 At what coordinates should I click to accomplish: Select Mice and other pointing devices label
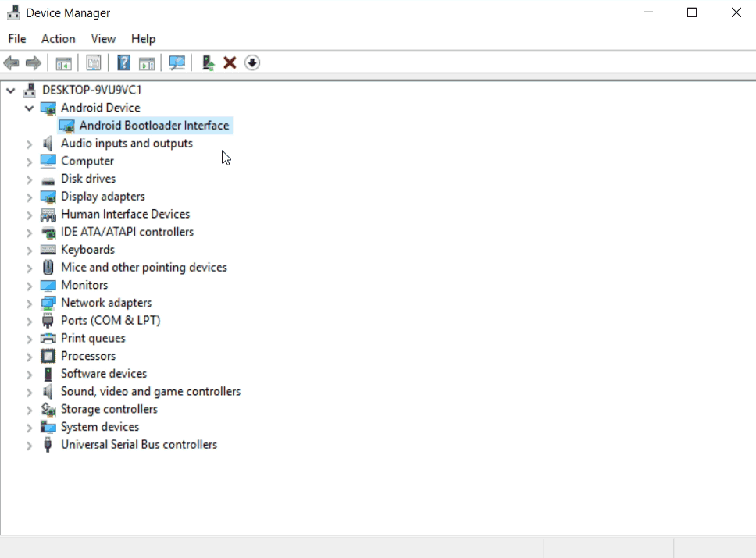[x=144, y=268]
